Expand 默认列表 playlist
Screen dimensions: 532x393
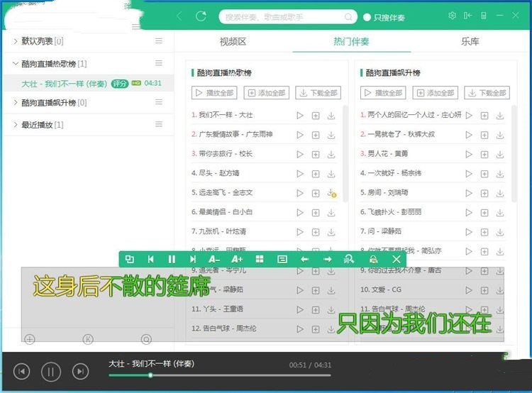[x=16, y=41]
